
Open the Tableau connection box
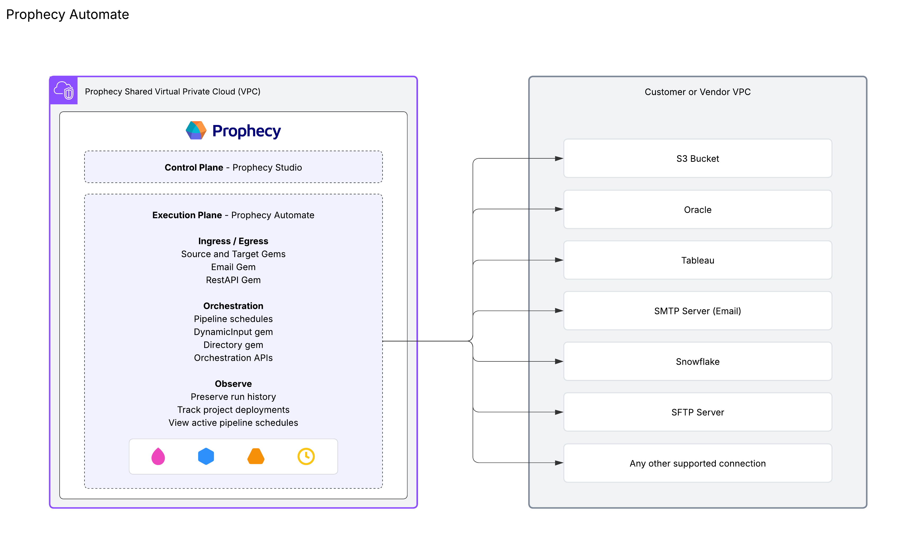(x=698, y=260)
